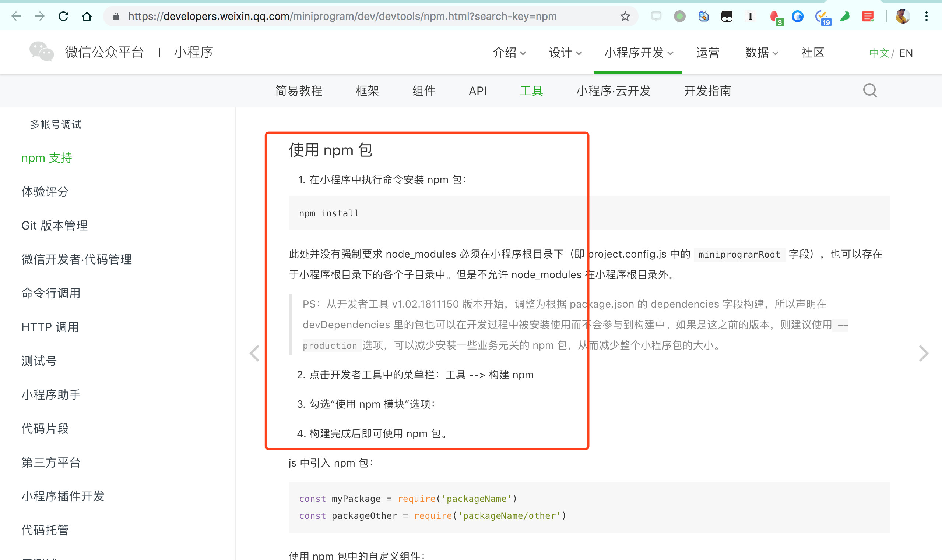Screen dimensions: 942x560
Task: Open 命令行调用 in the sidebar
Action: pyautogui.click(x=51, y=293)
